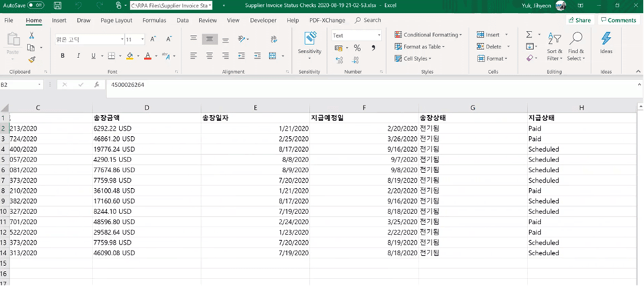
Task: Toggle horizontal Center alignment
Action: (x=210, y=55)
